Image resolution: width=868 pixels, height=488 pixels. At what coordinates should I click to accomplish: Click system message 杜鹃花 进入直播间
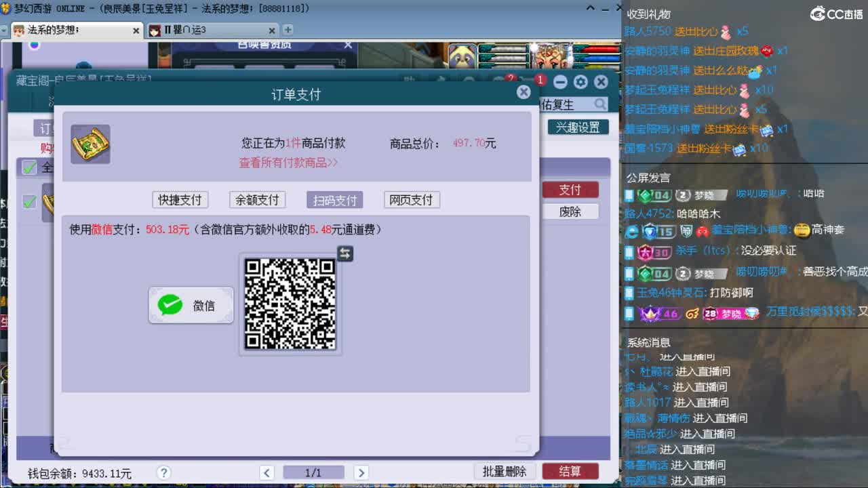click(677, 371)
